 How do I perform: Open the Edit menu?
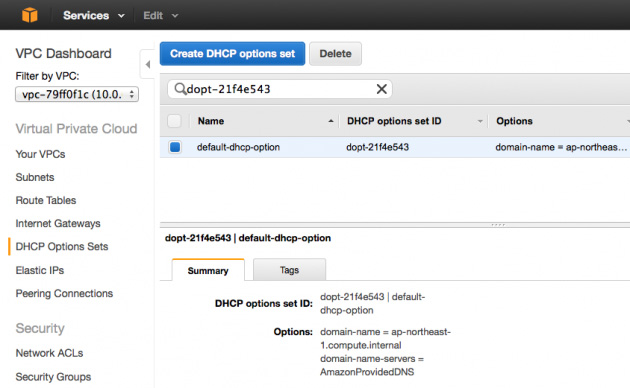point(160,15)
